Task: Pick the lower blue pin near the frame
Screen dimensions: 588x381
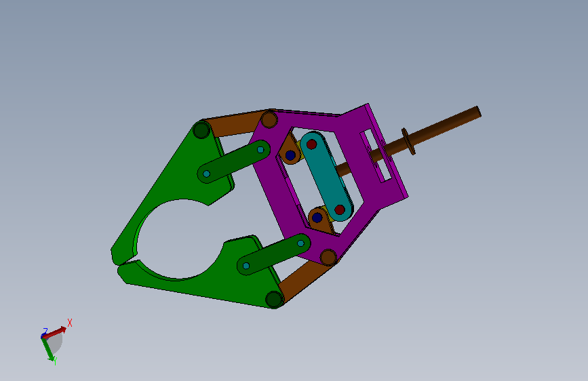Action: pyautogui.click(x=317, y=218)
